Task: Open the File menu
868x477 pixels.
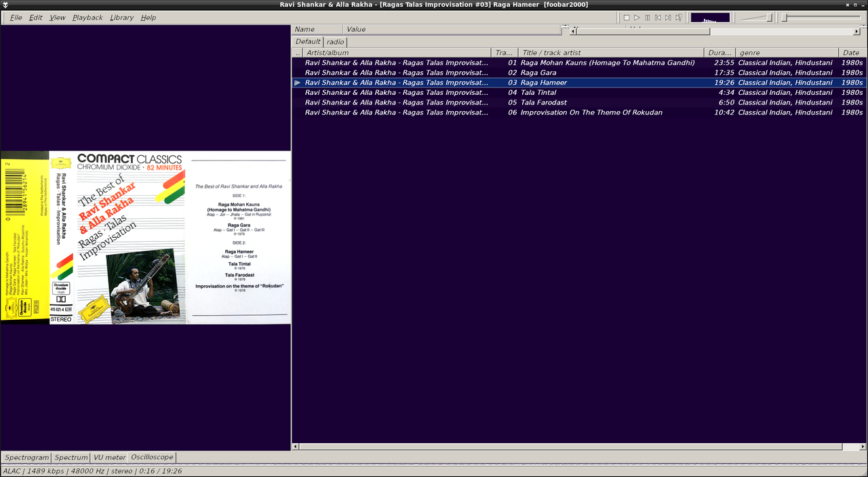Action: click(x=16, y=18)
